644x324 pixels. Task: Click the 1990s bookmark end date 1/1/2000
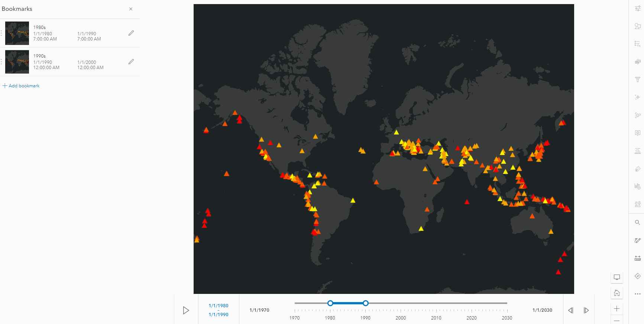[87, 62]
